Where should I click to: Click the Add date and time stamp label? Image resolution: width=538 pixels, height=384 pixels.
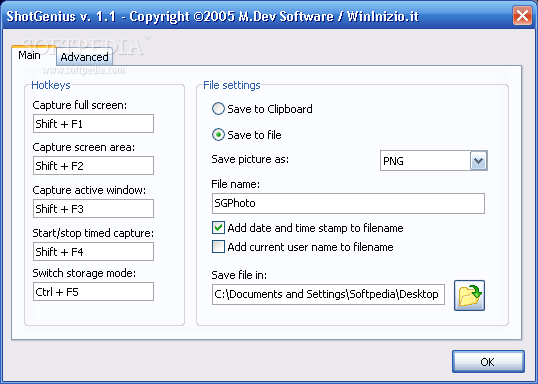point(315,228)
